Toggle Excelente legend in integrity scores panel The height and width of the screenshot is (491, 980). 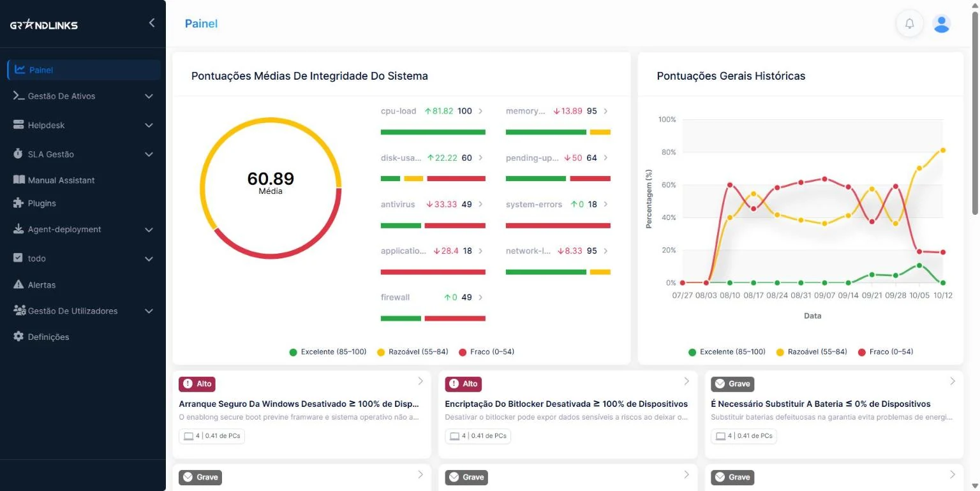point(328,351)
